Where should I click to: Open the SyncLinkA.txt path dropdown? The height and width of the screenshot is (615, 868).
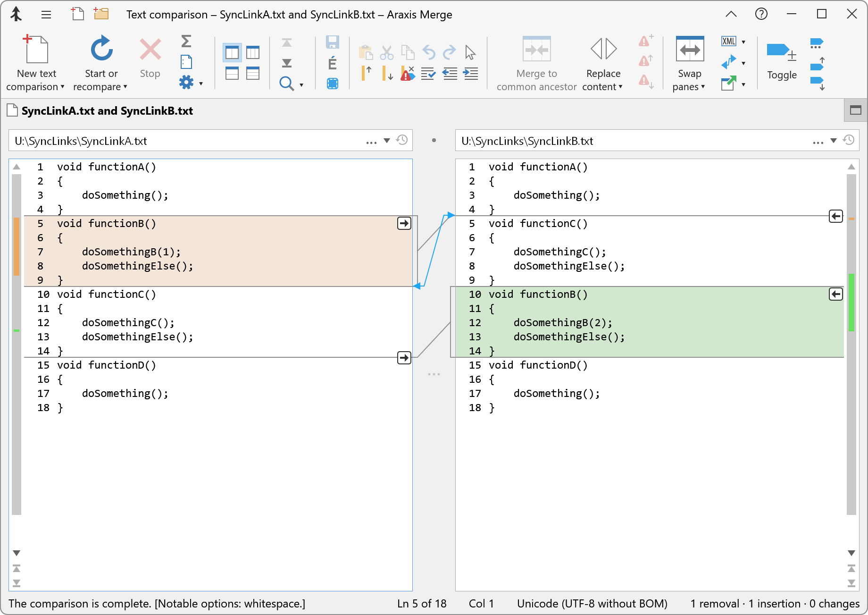tap(387, 140)
